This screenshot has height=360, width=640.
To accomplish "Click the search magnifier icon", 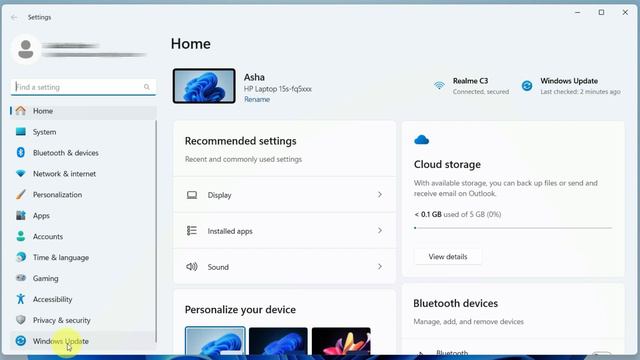I will pyautogui.click(x=147, y=87).
